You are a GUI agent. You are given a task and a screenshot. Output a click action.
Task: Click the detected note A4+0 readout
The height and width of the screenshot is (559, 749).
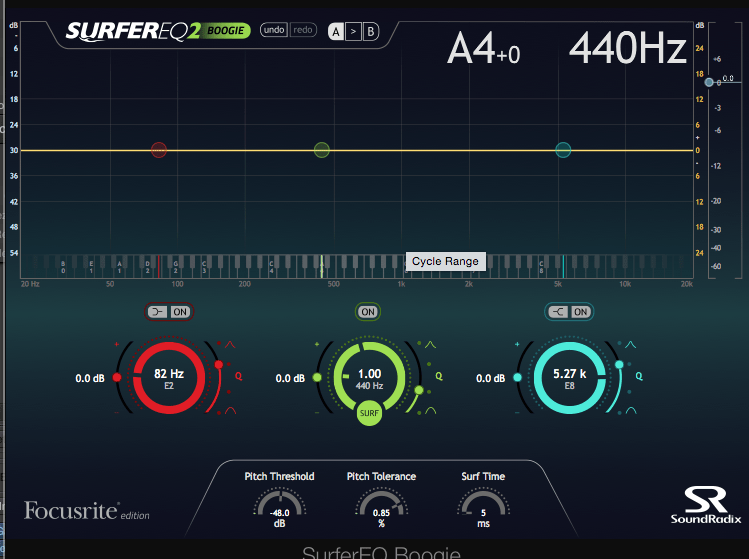[x=483, y=48]
